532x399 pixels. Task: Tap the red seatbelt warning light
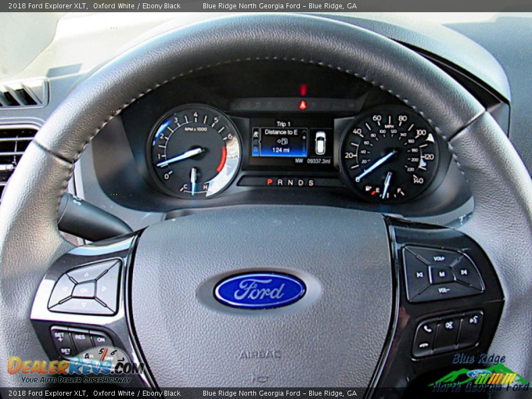point(303,105)
